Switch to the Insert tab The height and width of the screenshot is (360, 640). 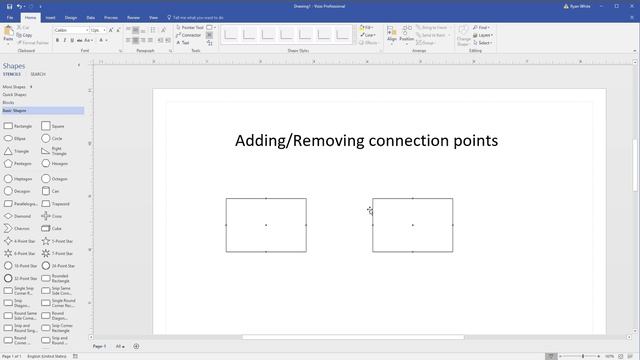pyautogui.click(x=50, y=18)
